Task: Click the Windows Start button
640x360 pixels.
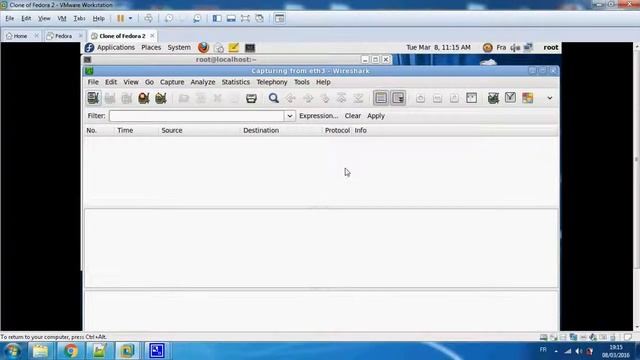Action: pyautogui.click(x=12, y=351)
